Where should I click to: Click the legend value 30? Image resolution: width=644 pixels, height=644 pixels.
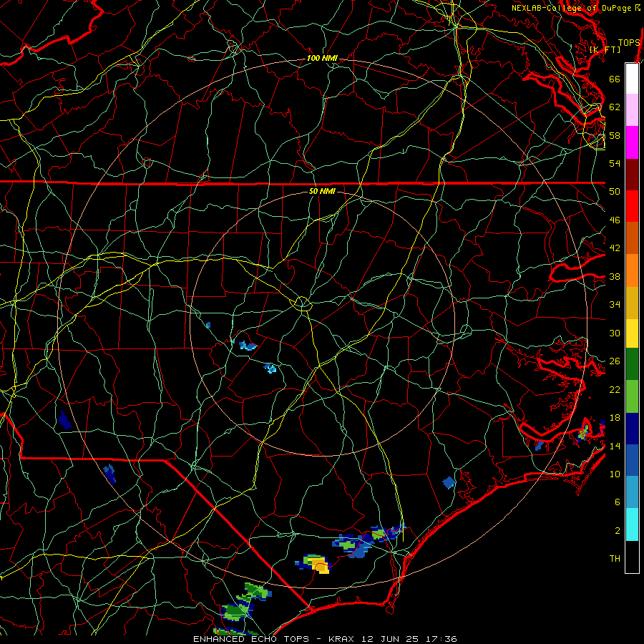coord(615,333)
